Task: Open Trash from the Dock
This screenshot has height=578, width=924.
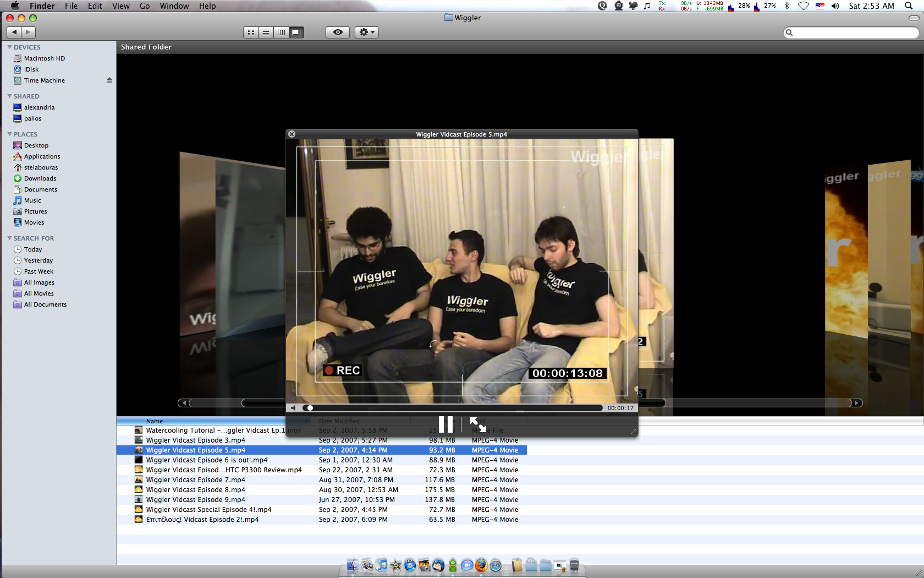Action: click(x=574, y=565)
